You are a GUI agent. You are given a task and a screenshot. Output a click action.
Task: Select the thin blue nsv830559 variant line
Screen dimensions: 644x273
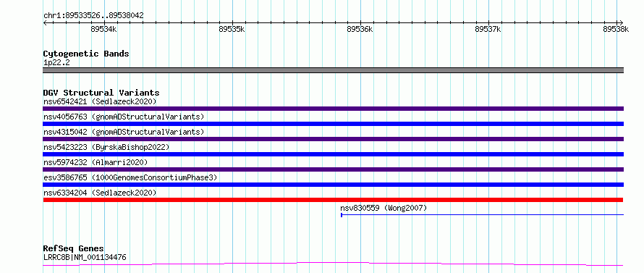482,214
